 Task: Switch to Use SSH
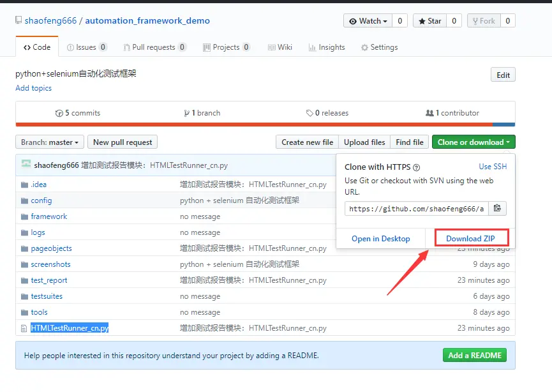pos(493,167)
